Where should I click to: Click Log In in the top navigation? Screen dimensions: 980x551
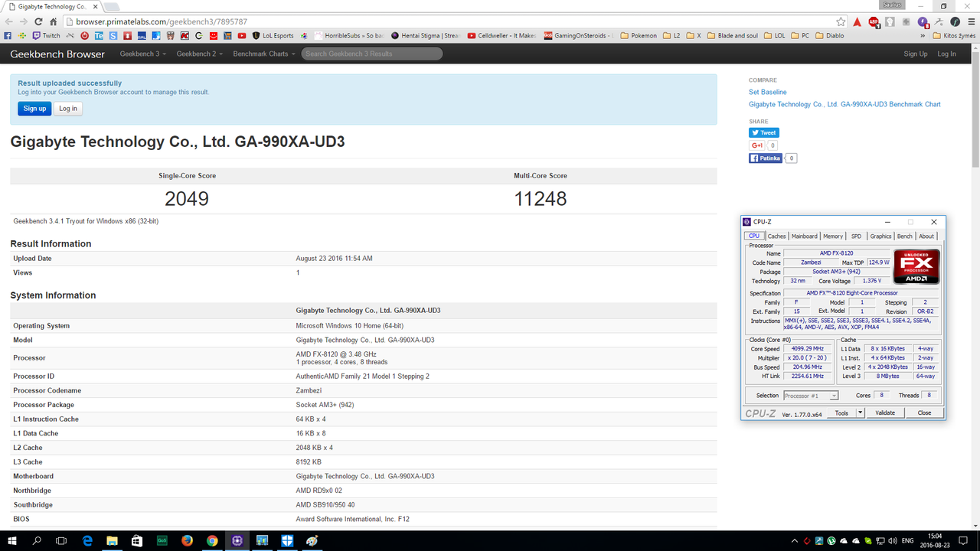[x=947, y=54]
